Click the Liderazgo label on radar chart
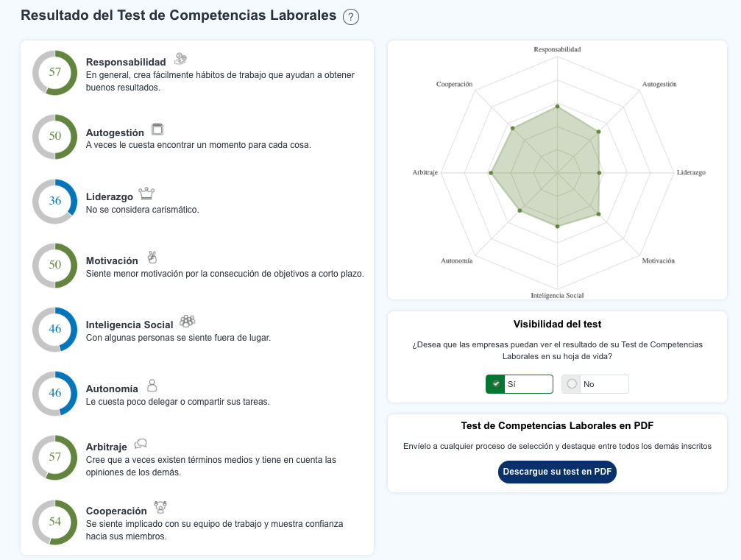 pyautogui.click(x=691, y=173)
